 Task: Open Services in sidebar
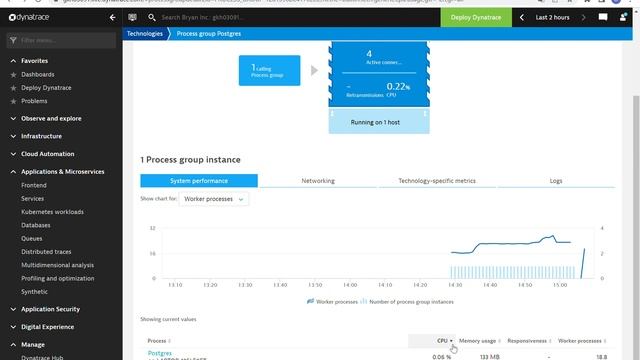coord(32,199)
